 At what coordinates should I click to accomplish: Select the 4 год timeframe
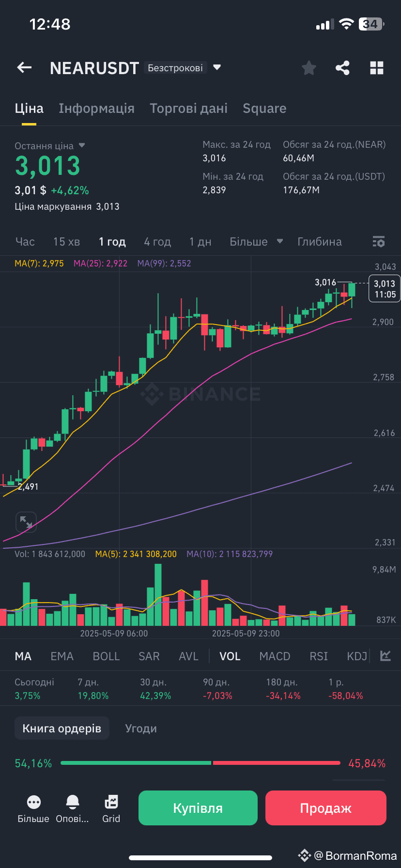157,242
